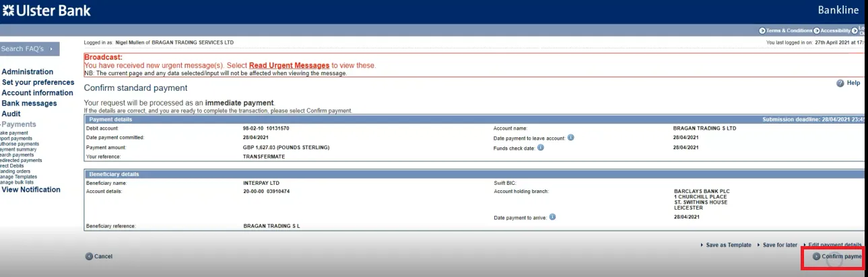Open Set your preferences menu
Screen dimensions: 868x277
click(x=38, y=83)
